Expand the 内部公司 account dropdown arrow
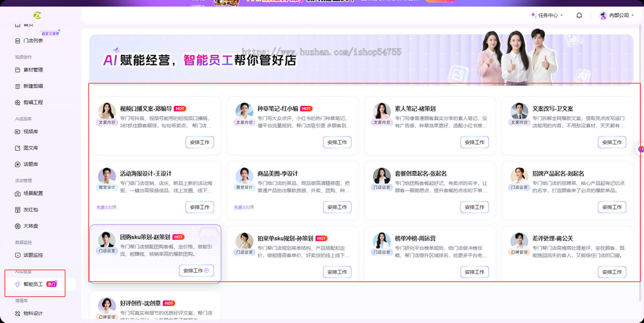This screenshot has height=323, width=644. pos(632,16)
